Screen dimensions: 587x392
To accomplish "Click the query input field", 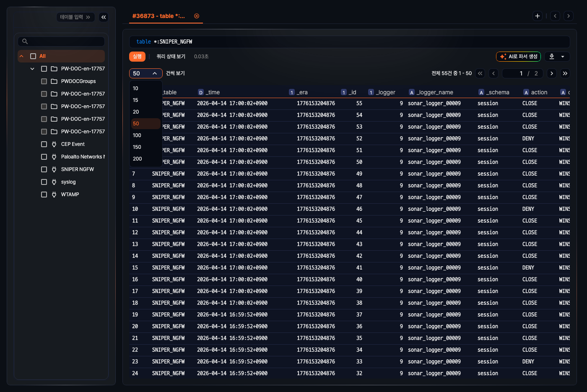I will pos(349,42).
